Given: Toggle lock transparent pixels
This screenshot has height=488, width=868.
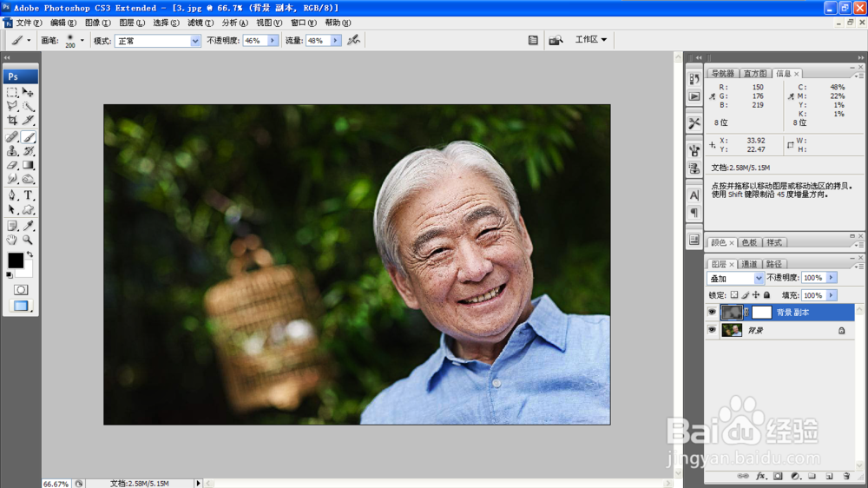Looking at the screenshot, I should pos(734,295).
